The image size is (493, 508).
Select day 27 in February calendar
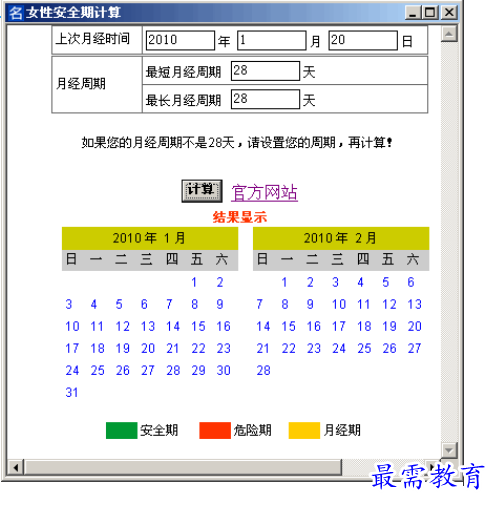(415, 349)
